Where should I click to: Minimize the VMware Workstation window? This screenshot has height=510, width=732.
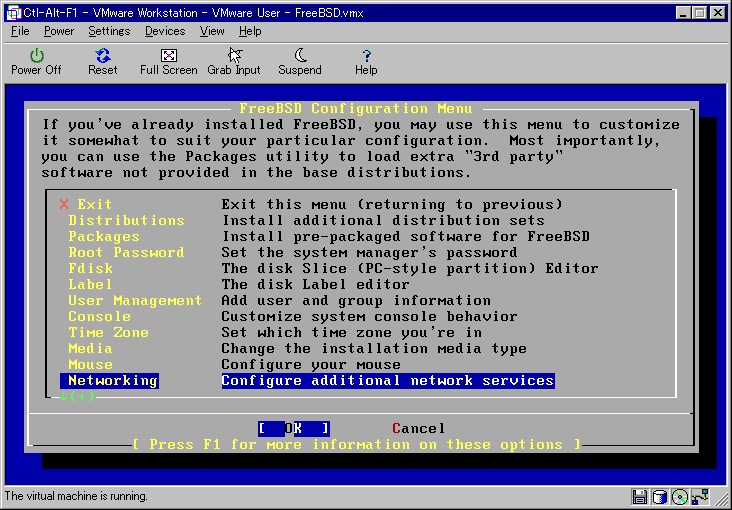point(683,13)
